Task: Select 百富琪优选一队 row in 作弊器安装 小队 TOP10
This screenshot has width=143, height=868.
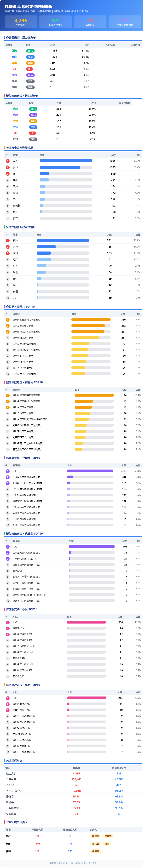Action: pos(72,628)
